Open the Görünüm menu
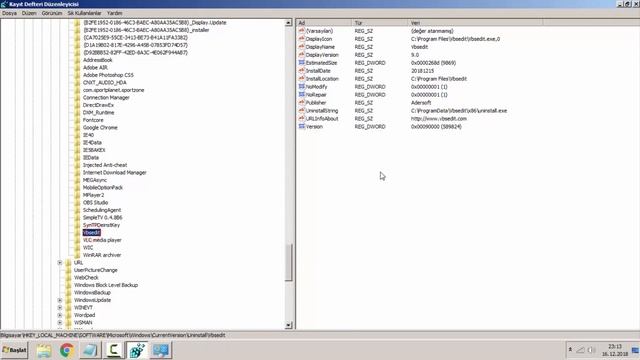 click(52, 13)
